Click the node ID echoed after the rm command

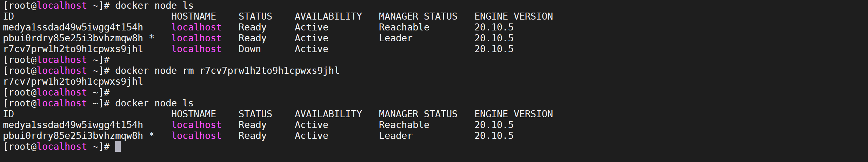73,82
